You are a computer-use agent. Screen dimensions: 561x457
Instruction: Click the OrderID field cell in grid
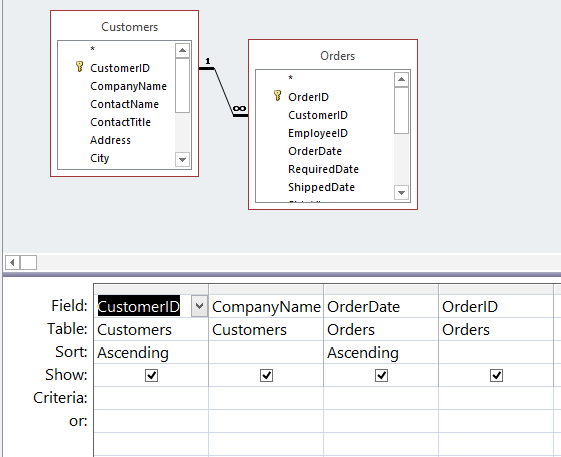496,306
